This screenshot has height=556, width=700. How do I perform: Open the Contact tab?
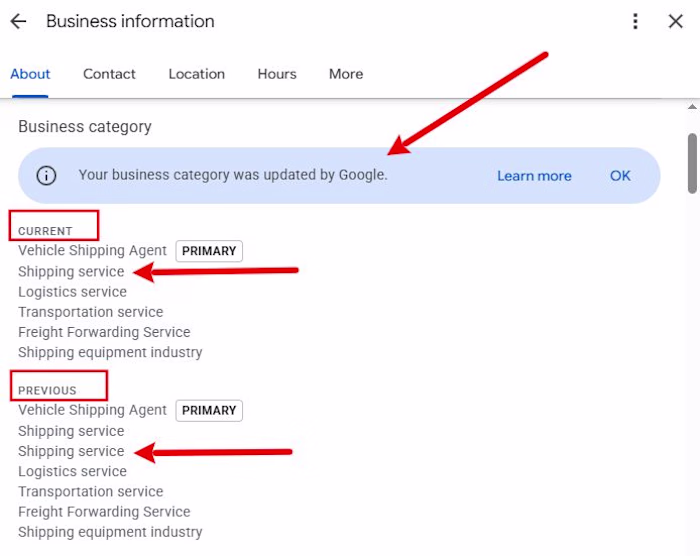point(109,74)
